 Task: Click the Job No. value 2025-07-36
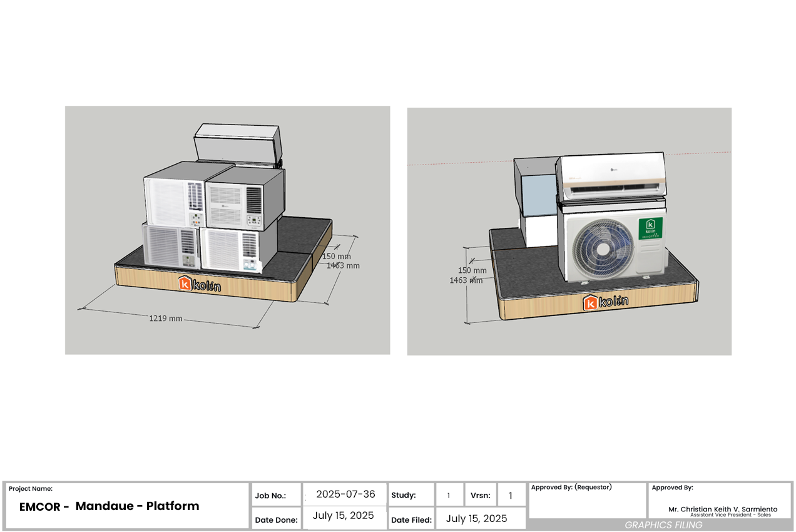click(x=345, y=494)
